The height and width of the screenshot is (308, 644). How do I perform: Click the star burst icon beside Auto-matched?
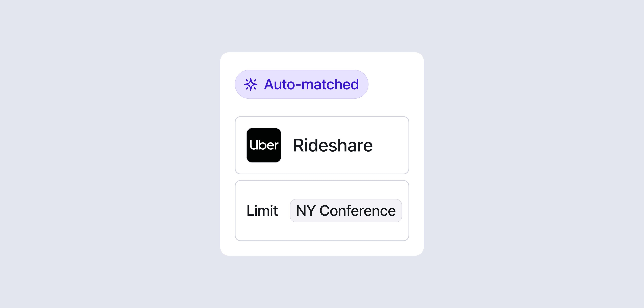[251, 84]
